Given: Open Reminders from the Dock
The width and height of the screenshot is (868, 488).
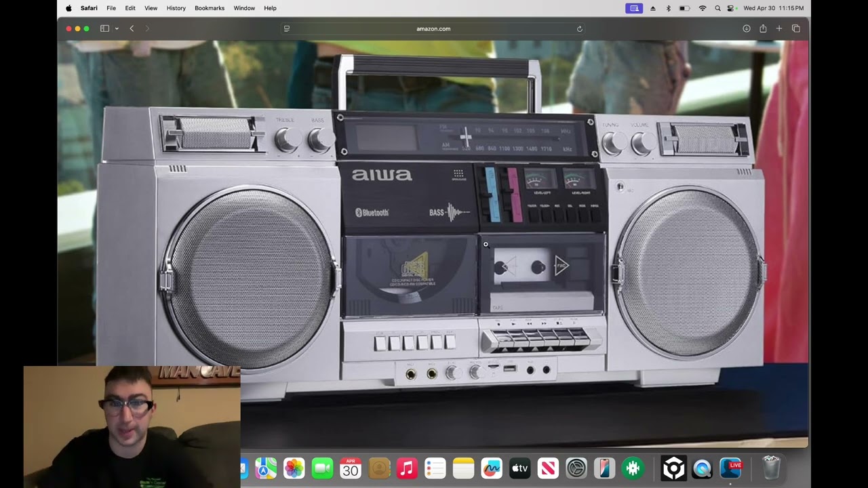Looking at the screenshot, I should coord(435,468).
